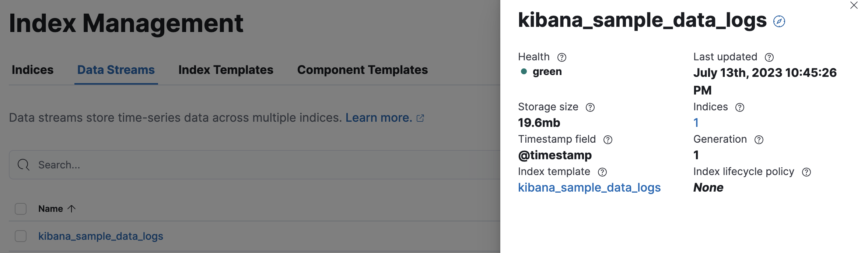Click the Index lifecycle policy help icon

806,172
